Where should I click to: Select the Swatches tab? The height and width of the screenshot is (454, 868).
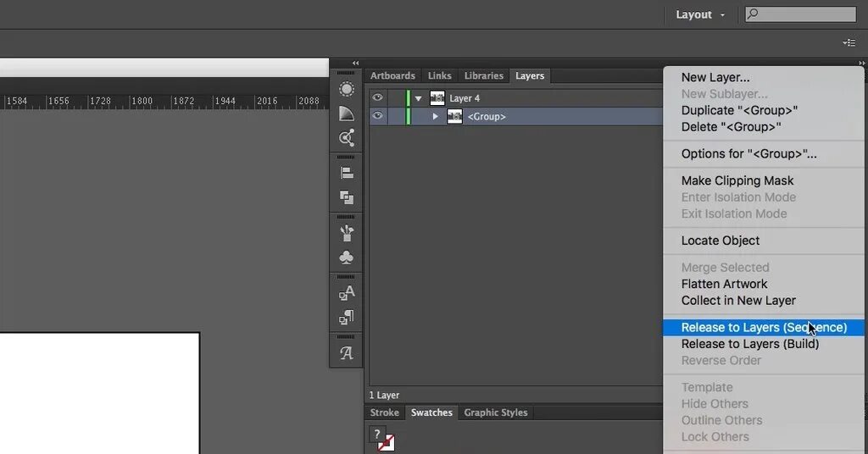431,412
